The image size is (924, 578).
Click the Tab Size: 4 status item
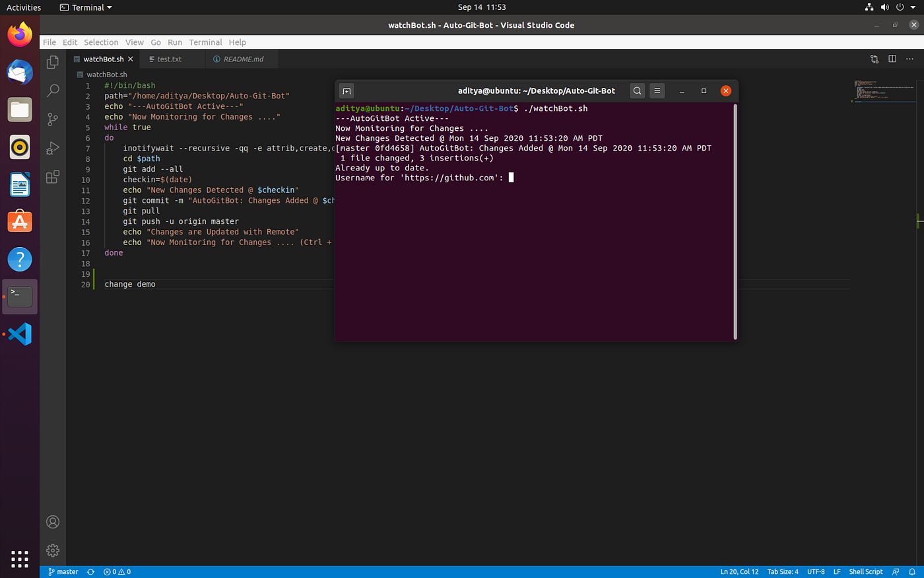point(783,572)
